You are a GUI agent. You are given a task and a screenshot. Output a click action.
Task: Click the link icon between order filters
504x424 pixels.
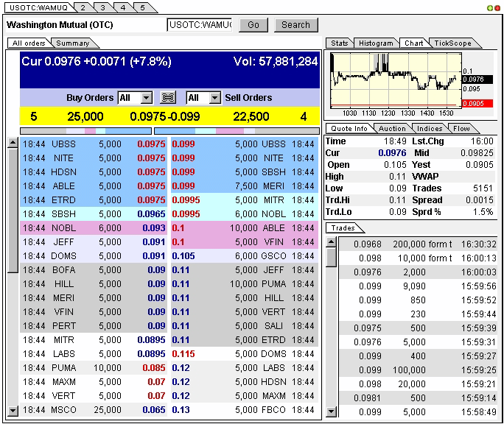click(168, 98)
